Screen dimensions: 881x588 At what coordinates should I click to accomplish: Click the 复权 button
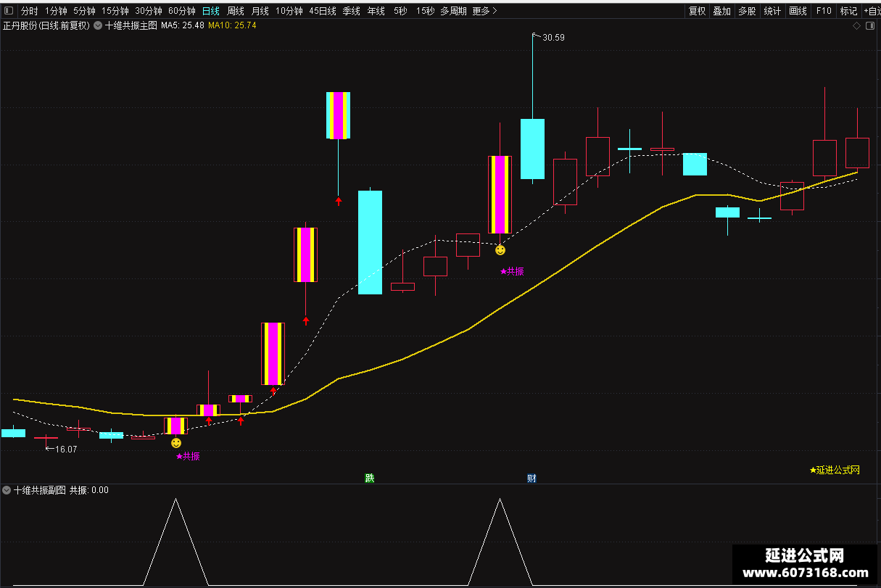(697, 11)
